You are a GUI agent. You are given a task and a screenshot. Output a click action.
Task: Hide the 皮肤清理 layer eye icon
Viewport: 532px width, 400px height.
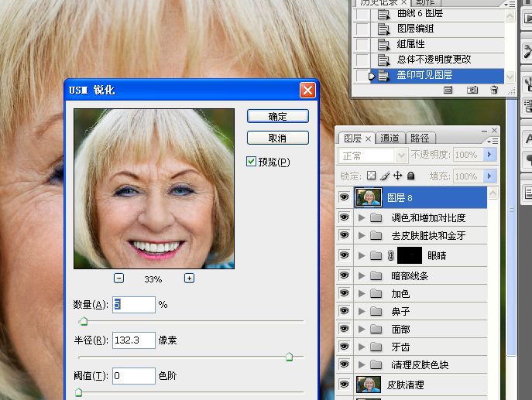tap(344, 384)
